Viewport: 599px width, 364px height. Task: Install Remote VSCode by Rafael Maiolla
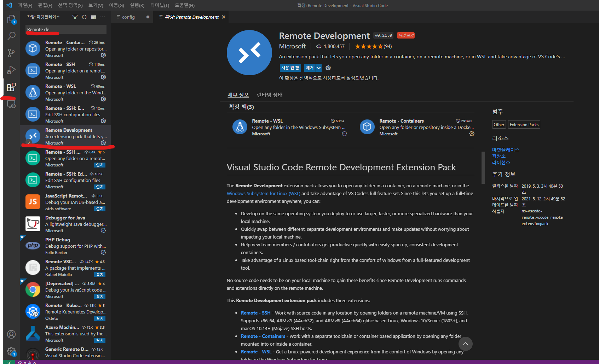[100, 275]
